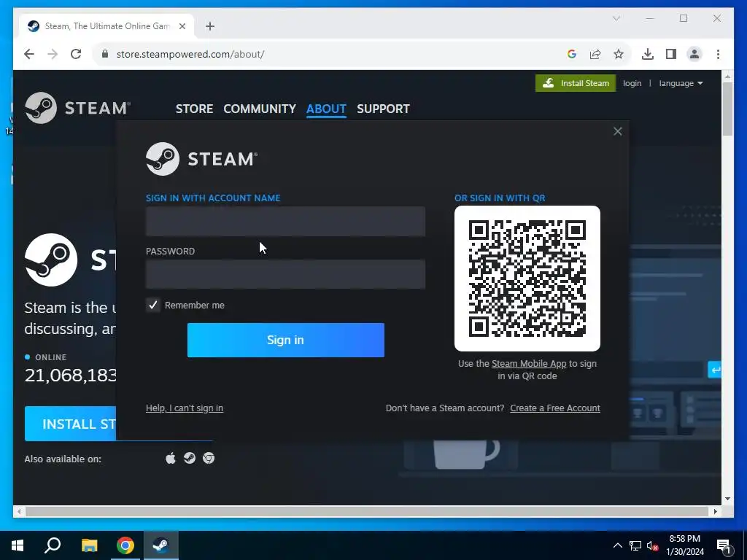The image size is (747, 560).
Task: Open the COMMUNITY menu
Action: coord(260,109)
